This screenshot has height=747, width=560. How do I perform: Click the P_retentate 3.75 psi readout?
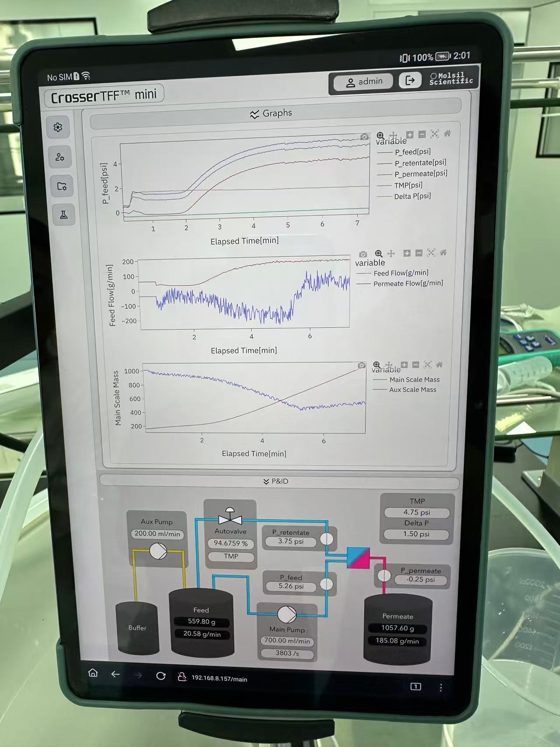pos(291,541)
